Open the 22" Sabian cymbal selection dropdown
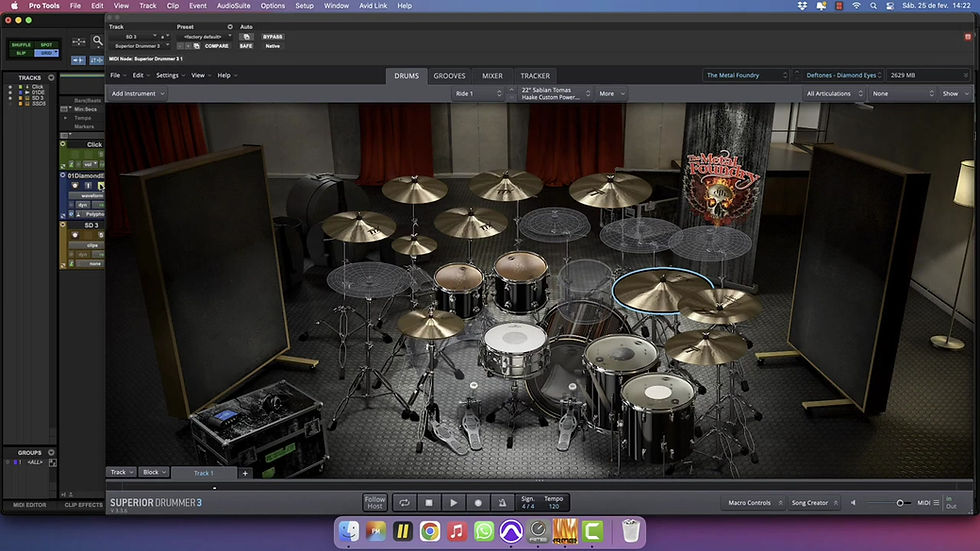The width and height of the screenshot is (980, 551). (x=554, y=93)
